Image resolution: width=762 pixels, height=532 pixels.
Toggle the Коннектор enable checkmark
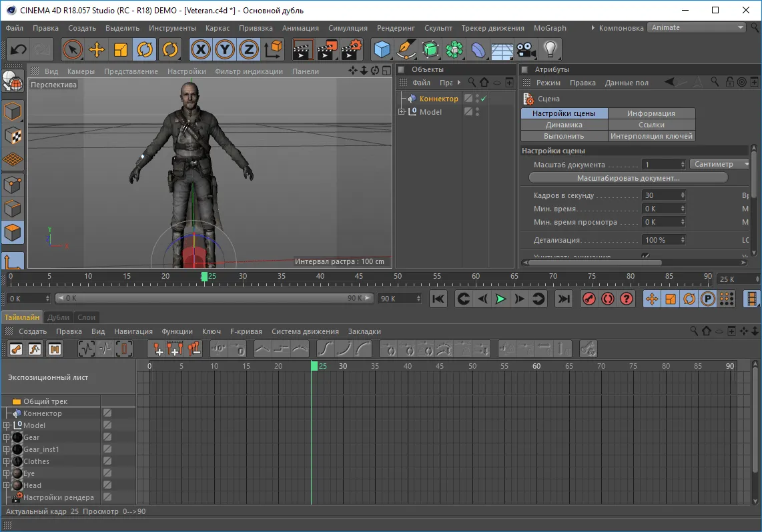coord(484,99)
